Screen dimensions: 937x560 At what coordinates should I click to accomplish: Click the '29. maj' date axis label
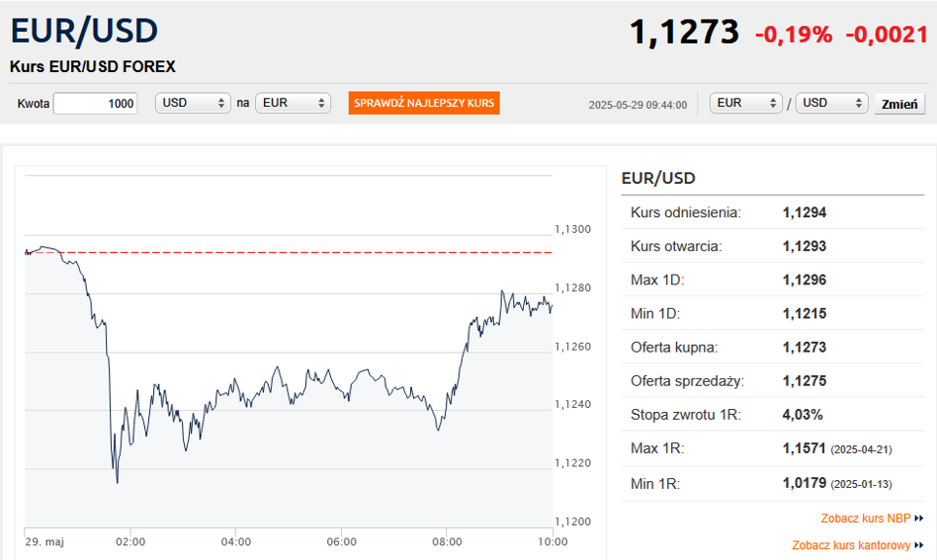[43, 541]
